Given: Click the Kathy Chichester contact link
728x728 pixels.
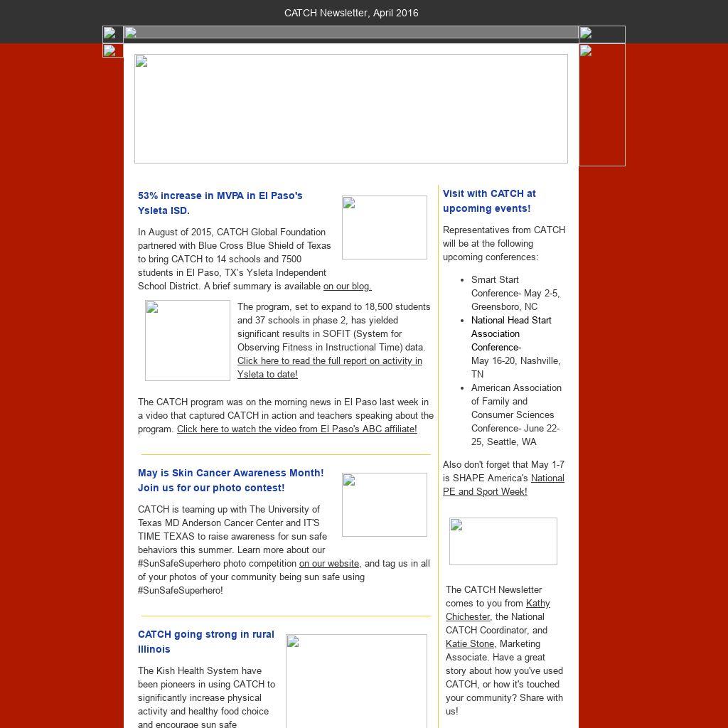Looking at the screenshot, I should [498, 610].
